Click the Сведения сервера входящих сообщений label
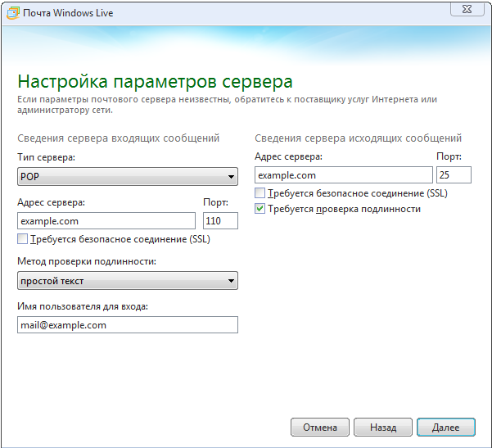The height and width of the screenshot is (448, 492). pyautogui.click(x=118, y=138)
